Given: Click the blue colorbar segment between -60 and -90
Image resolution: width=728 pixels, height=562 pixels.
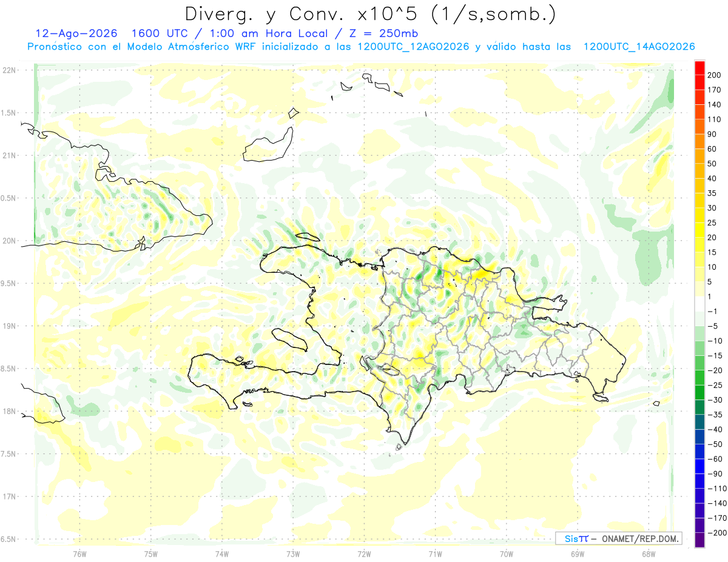Looking at the screenshot, I should [700, 467].
